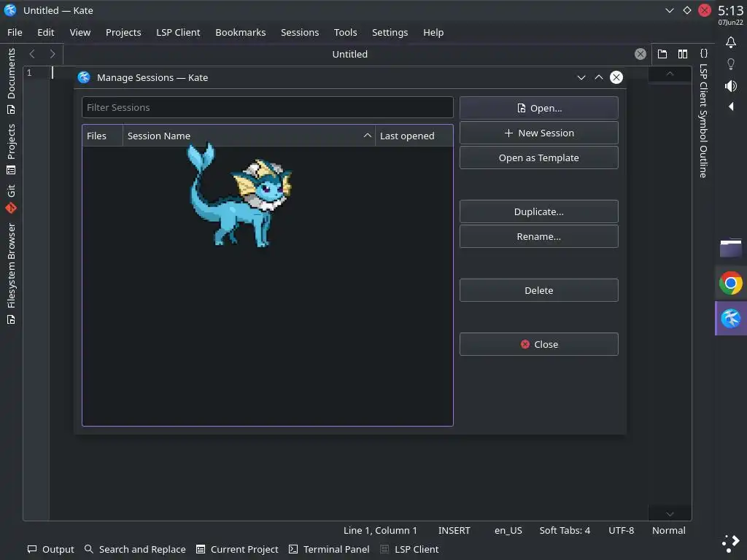Close the Untitled document tab

point(640,54)
